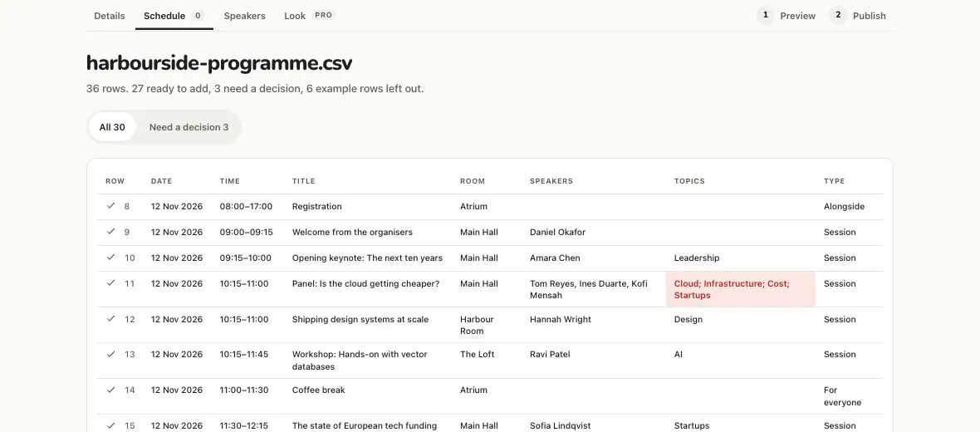Viewport: 980px width, 432px height.
Task: Select Opening keynote: The next ten years
Action: click(367, 258)
